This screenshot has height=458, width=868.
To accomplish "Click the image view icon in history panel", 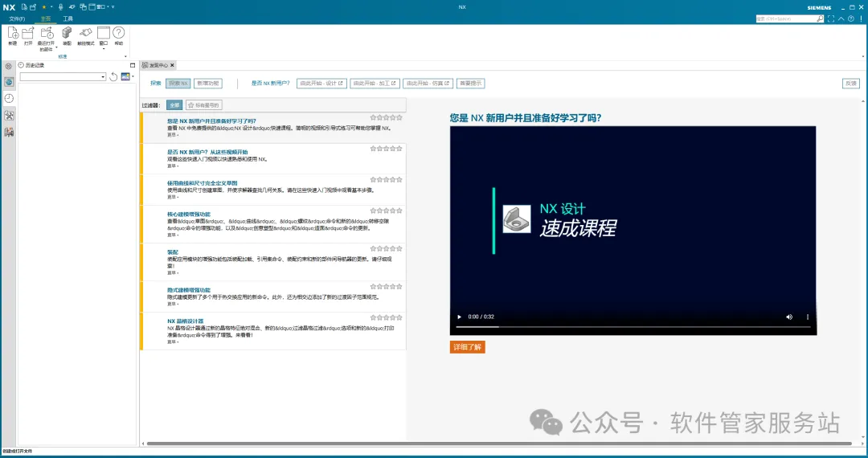I will (x=125, y=77).
